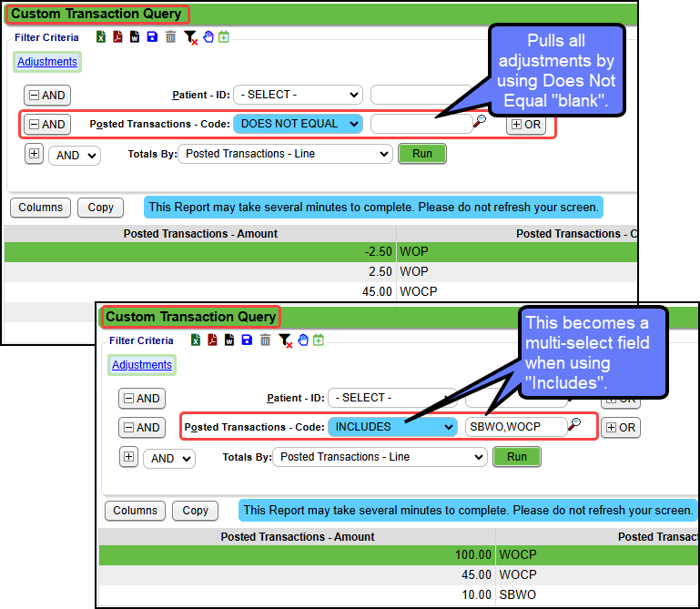Open Totals By dropdown in lower window
The image size is (700, 609).
[x=380, y=457]
